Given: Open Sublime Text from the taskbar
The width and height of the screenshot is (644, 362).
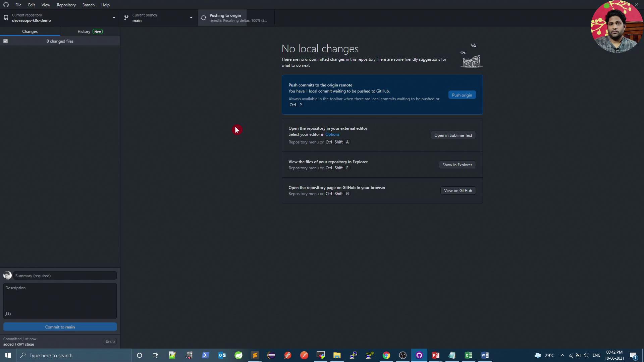Looking at the screenshot, I should (255, 355).
